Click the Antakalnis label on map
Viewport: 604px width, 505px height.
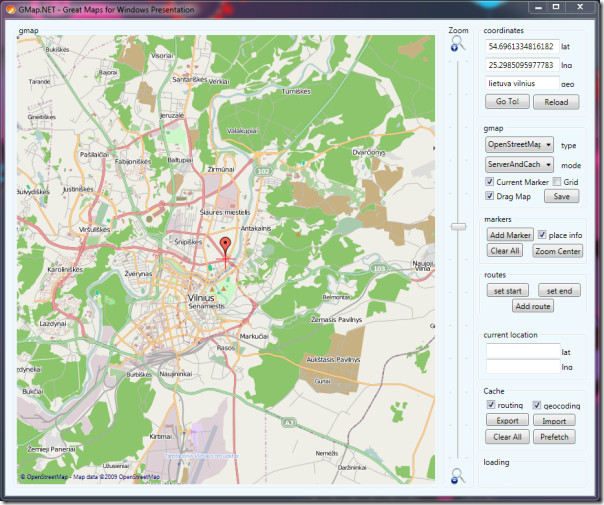click(x=256, y=228)
